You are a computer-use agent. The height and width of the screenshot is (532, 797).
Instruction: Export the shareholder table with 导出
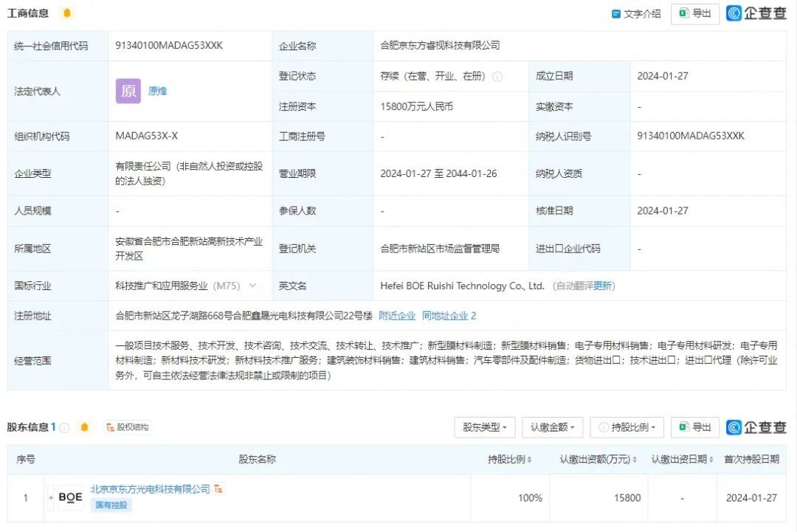tap(695, 427)
